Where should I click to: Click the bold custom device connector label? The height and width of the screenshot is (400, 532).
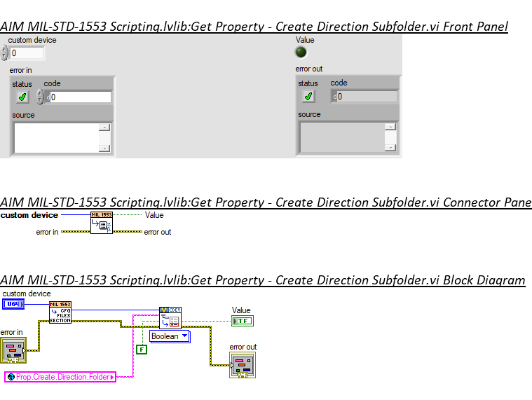tap(29, 215)
